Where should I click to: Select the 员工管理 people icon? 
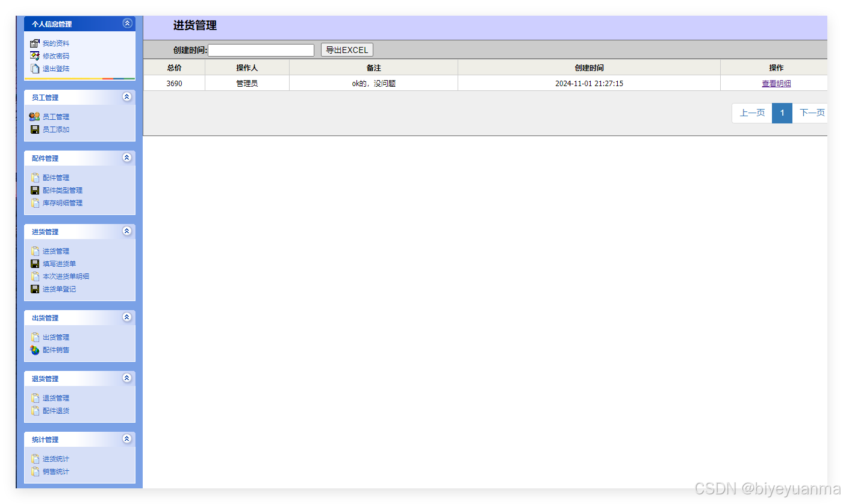click(x=34, y=116)
